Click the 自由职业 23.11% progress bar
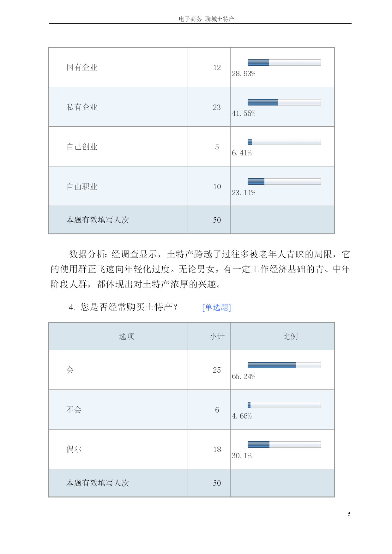 [284, 181]
